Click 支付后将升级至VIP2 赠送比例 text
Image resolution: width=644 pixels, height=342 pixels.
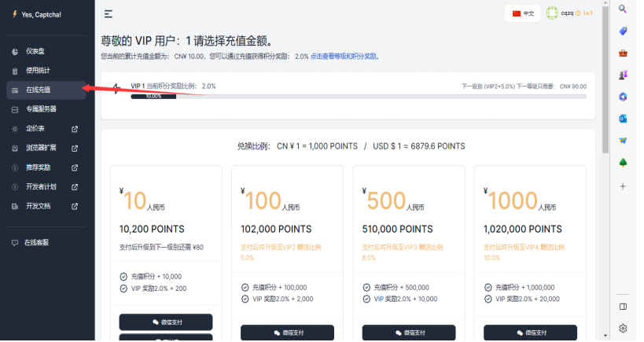click(x=281, y=247)
